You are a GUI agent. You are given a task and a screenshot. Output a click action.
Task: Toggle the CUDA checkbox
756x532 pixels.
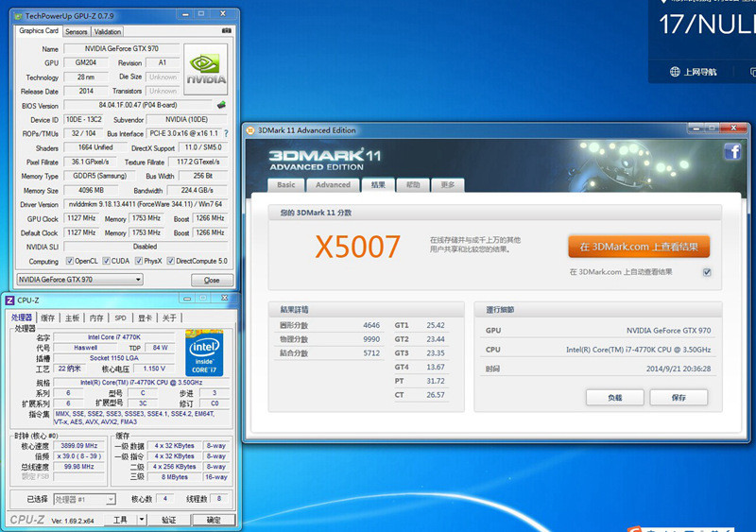click(x=106, y=261)
